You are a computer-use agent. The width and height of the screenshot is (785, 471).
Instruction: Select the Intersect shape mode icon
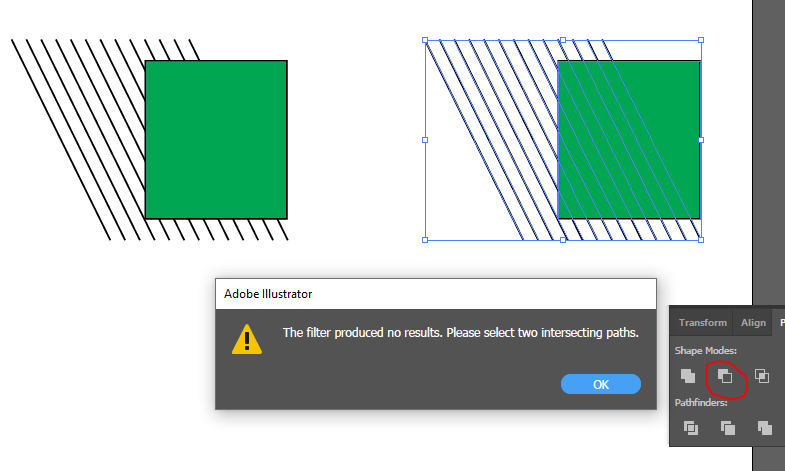(762, 376)
